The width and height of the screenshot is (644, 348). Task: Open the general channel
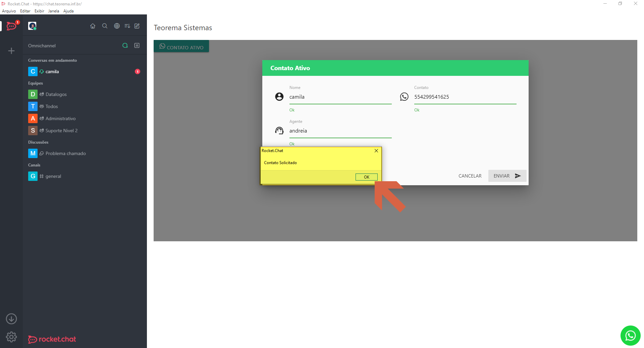(x=85, y=176)
